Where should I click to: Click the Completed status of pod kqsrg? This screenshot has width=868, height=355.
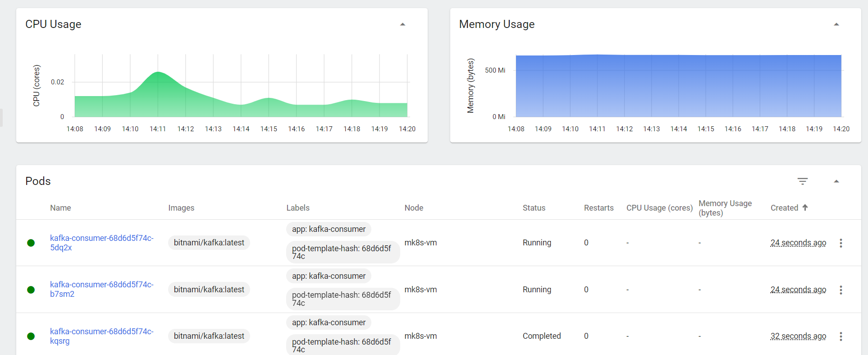coord(542,336)
